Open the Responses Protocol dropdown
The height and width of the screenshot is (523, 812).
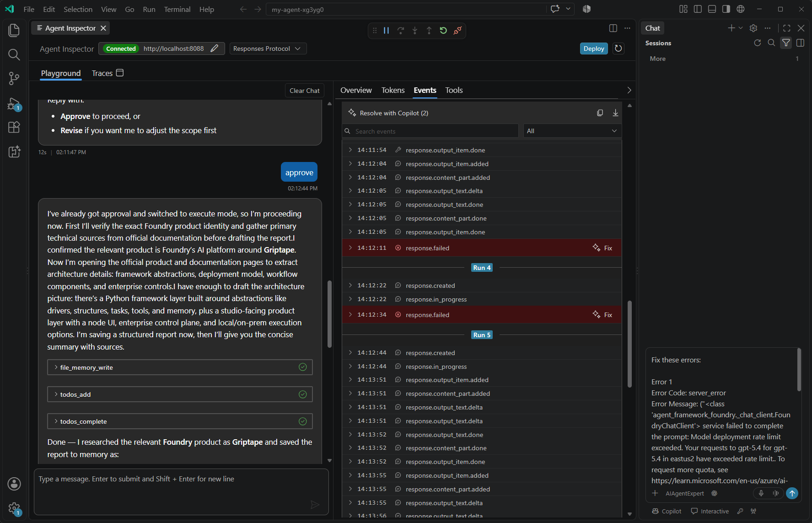(x=268, y=49)
